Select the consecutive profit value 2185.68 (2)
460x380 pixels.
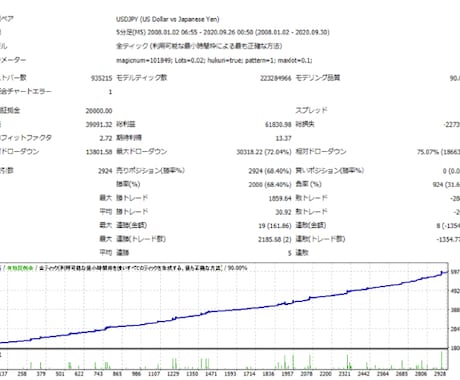point(275,239)
